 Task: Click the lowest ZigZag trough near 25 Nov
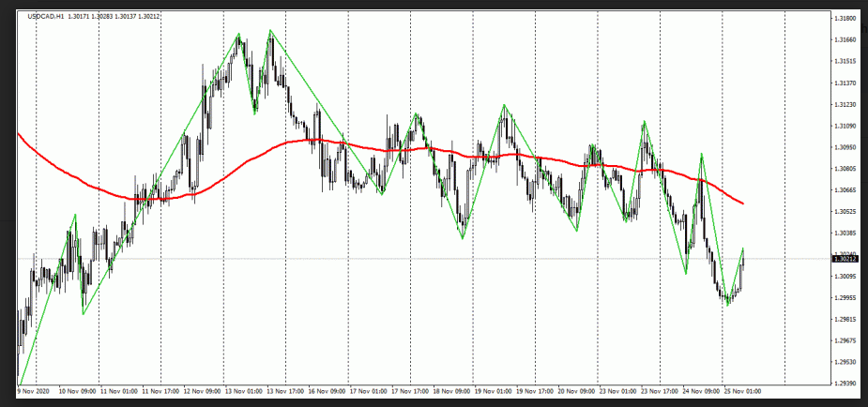point(727,305)
